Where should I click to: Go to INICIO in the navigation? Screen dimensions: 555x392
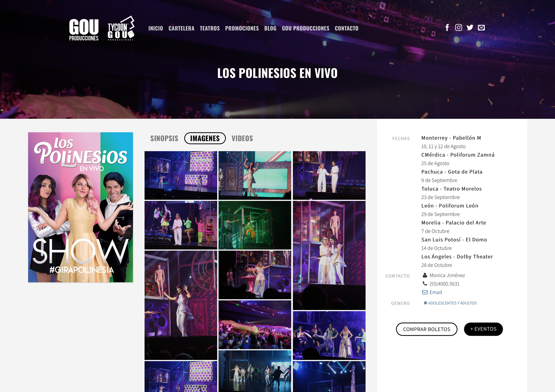pyautogui.click(x=156, y=28)
